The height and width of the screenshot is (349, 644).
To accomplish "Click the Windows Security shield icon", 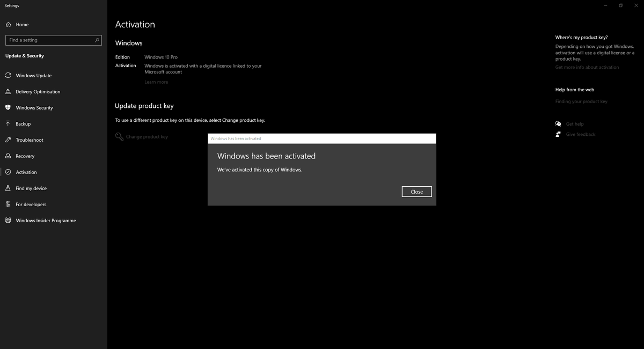I will pyautogui.click(x=8, y=107).
